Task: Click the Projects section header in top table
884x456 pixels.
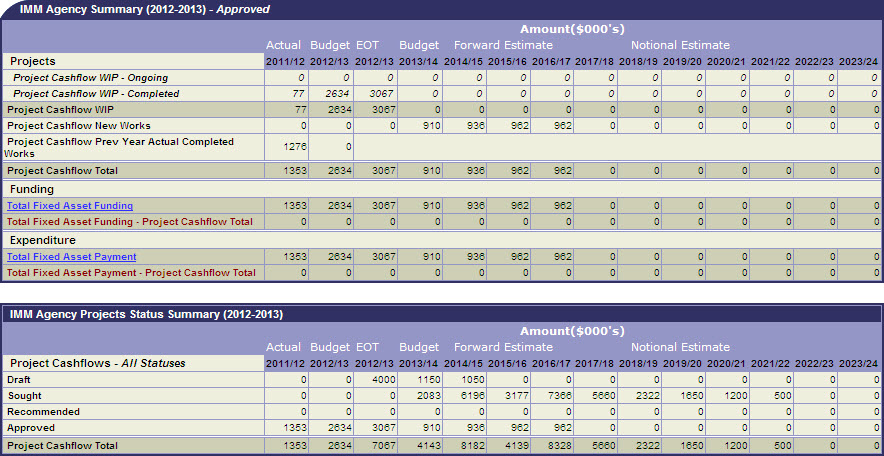Action: tap(33, 62)
